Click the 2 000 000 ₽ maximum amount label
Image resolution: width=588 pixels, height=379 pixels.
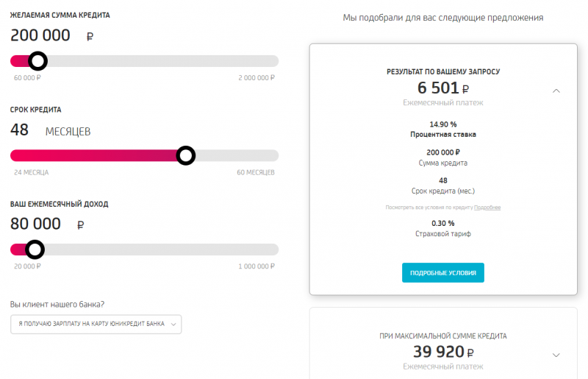[x=256, y=77]
